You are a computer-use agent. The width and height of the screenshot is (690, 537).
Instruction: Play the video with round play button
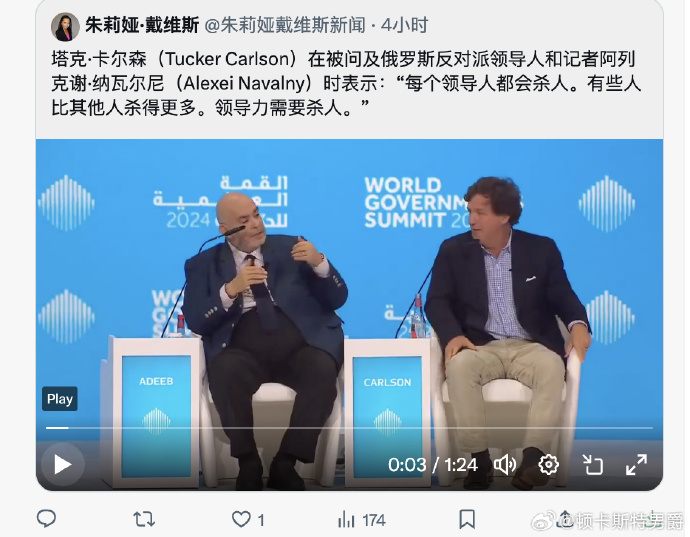[x=62, y=465]
